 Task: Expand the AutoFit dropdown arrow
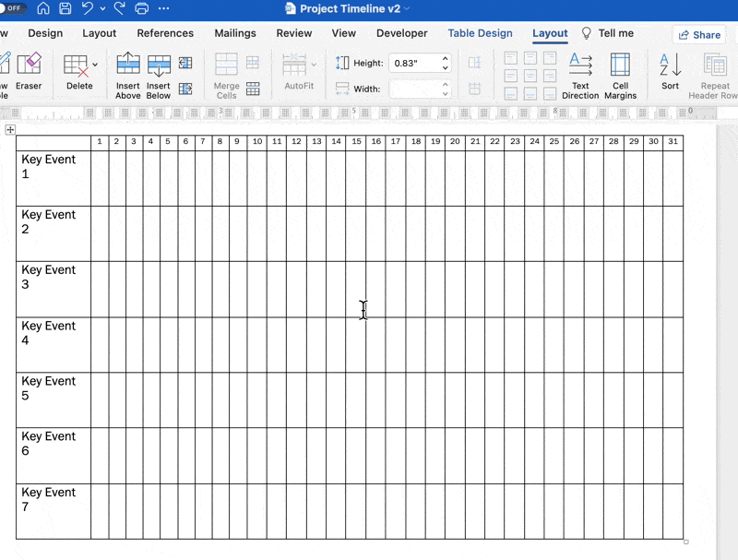tap(314, 65)
